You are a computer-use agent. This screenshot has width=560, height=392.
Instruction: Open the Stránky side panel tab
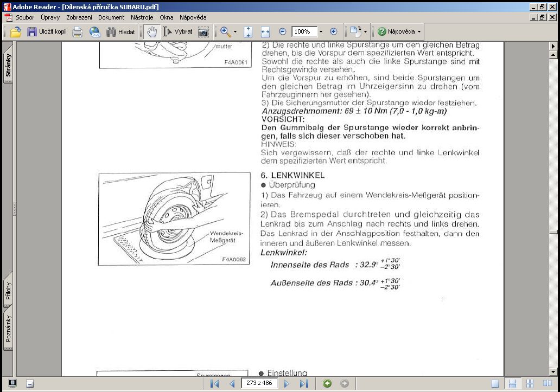[x=8, y=65]
